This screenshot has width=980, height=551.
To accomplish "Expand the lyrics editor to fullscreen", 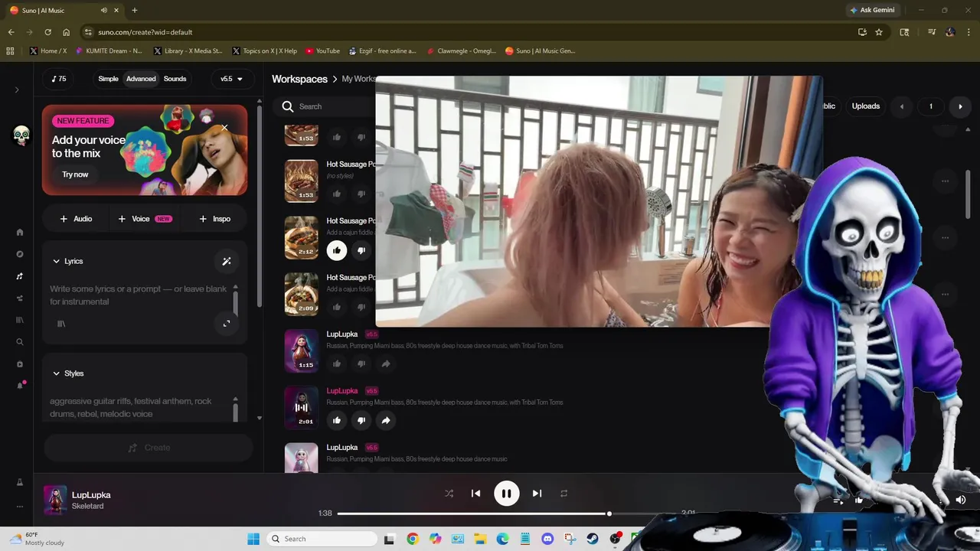I will coord(227,324).
